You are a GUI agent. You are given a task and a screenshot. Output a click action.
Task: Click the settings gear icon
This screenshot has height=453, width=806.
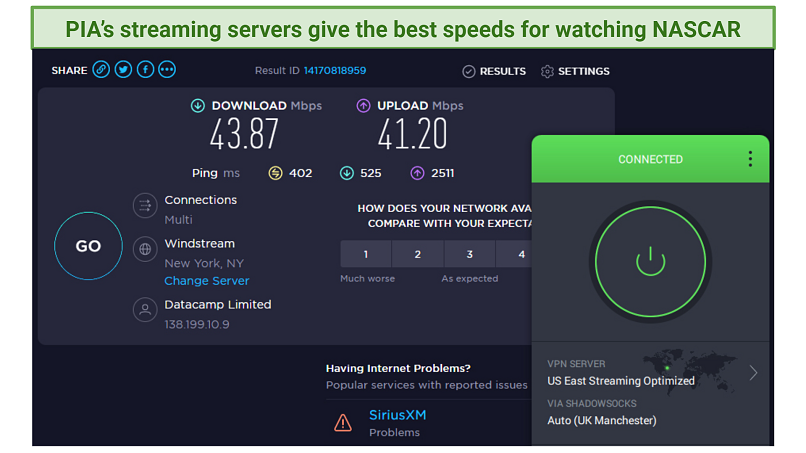[x=547, y=71]
